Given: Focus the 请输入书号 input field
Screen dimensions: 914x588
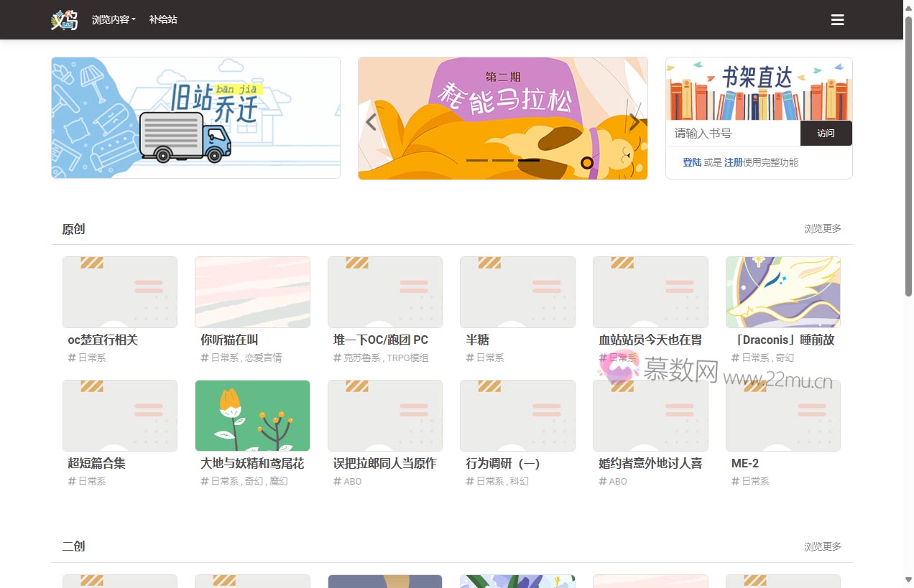Looking at the screenshot, I should [x=733, y=133].
